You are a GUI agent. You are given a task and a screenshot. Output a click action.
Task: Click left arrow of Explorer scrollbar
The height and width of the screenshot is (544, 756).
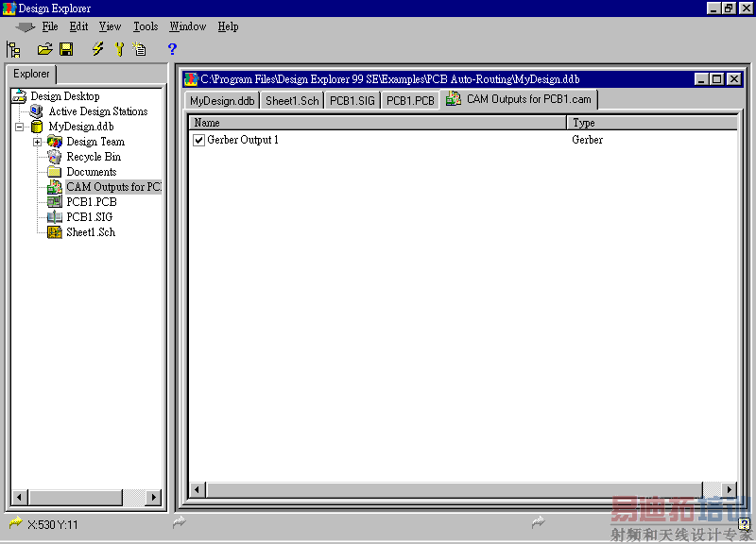coord(19,497)
